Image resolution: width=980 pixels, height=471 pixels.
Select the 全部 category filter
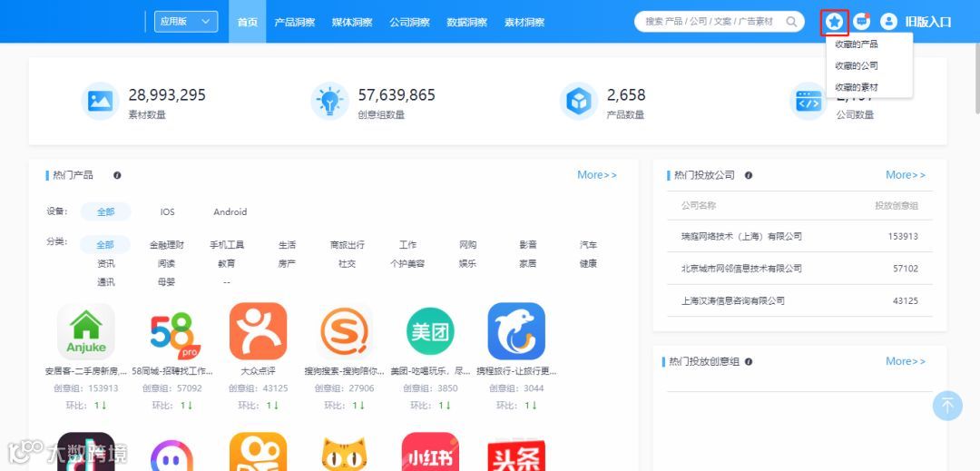(x=105, y=245)
